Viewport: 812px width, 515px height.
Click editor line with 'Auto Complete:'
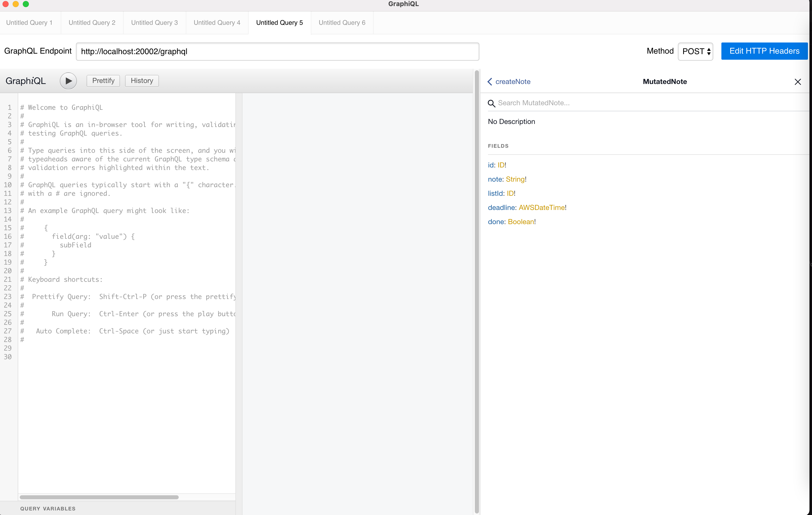[125, 331]
